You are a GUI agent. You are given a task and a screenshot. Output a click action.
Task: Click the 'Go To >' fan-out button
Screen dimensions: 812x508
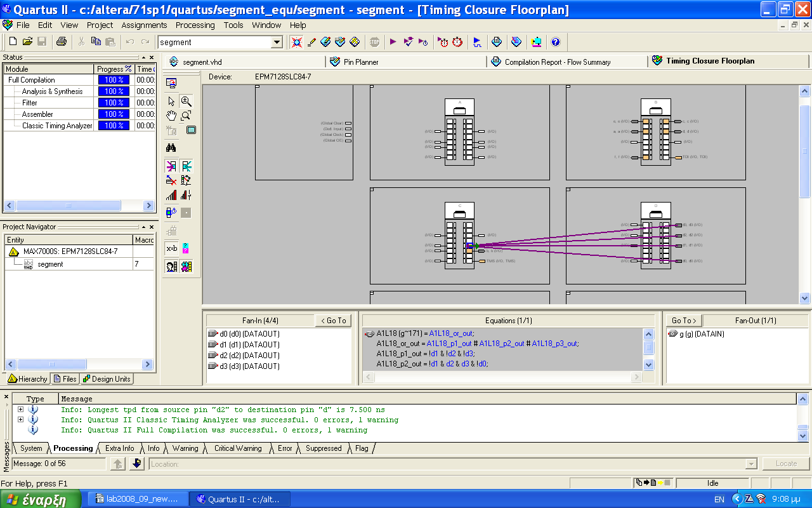point(684,321)
